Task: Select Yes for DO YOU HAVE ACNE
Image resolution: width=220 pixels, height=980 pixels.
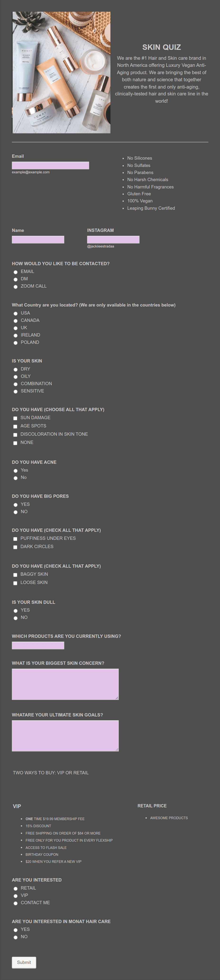Action: [x=16, y=471]
